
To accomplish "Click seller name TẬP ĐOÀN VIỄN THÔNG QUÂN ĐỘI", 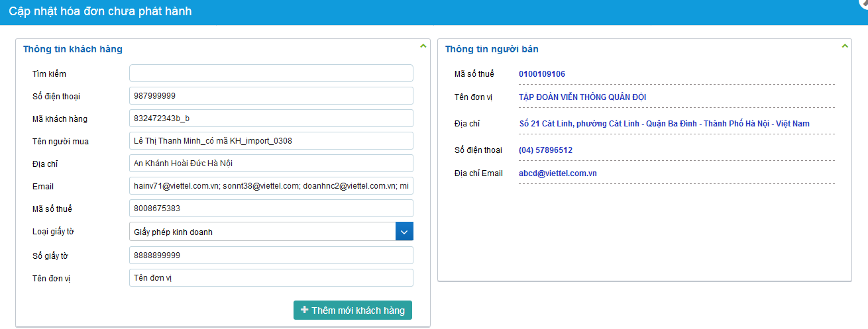I will pos(582,97).
